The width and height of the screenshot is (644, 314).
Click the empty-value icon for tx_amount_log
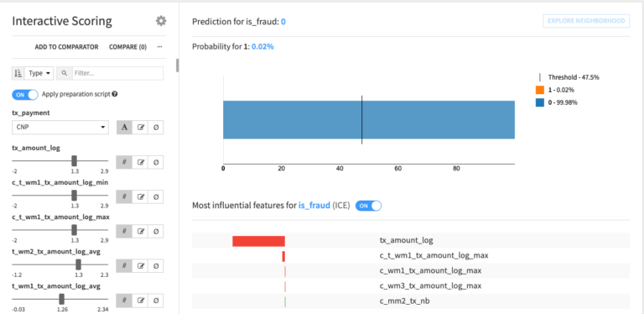[156, 162]
